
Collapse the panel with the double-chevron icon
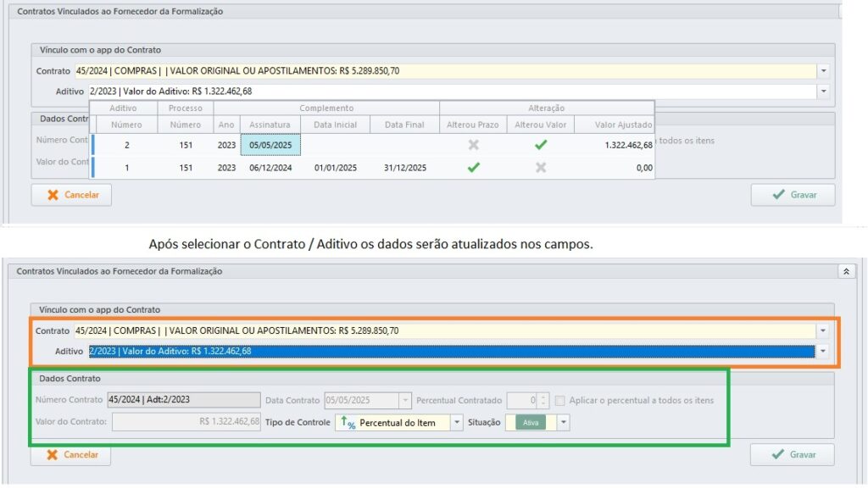[844, 271]
